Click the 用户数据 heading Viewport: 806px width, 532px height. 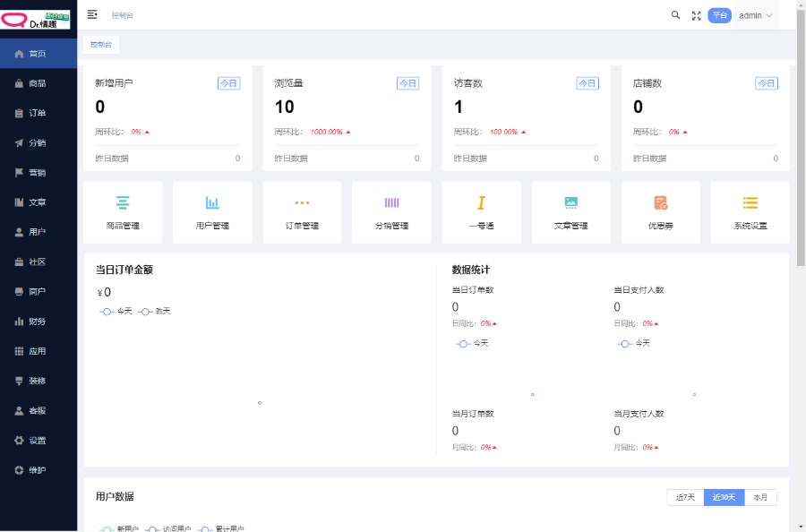[115, 496]
